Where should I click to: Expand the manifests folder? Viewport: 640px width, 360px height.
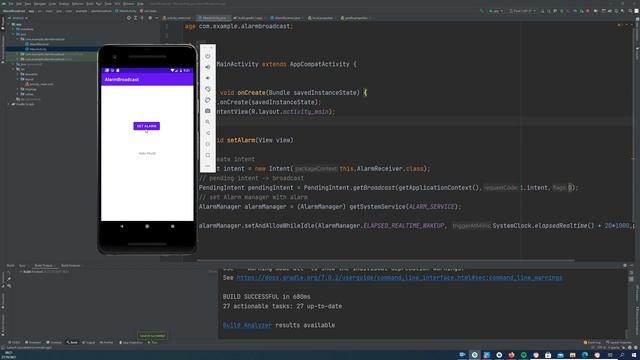[x=13, y=29]
